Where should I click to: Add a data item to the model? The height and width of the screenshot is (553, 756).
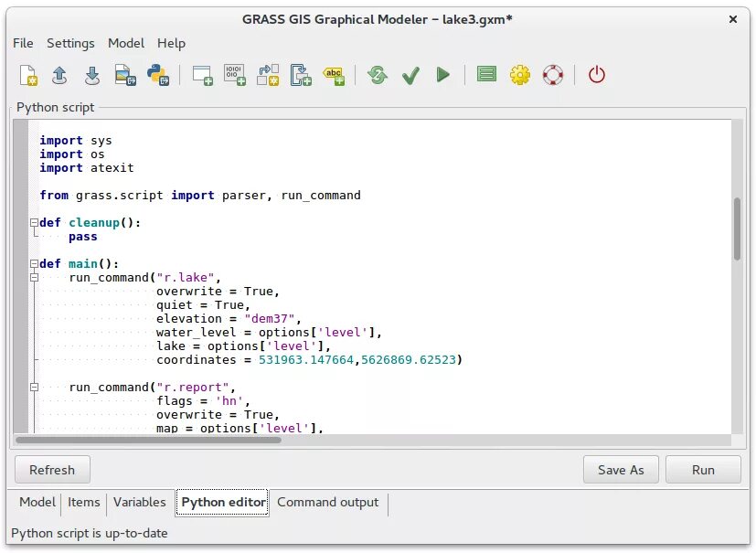[x=235, y=75]
